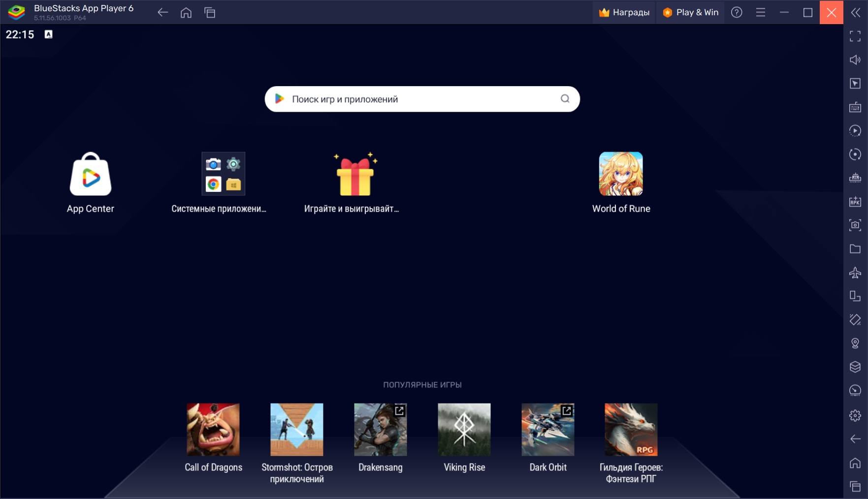
Task: Open the media folder icon in sidebar
Action: click(856, 249)
